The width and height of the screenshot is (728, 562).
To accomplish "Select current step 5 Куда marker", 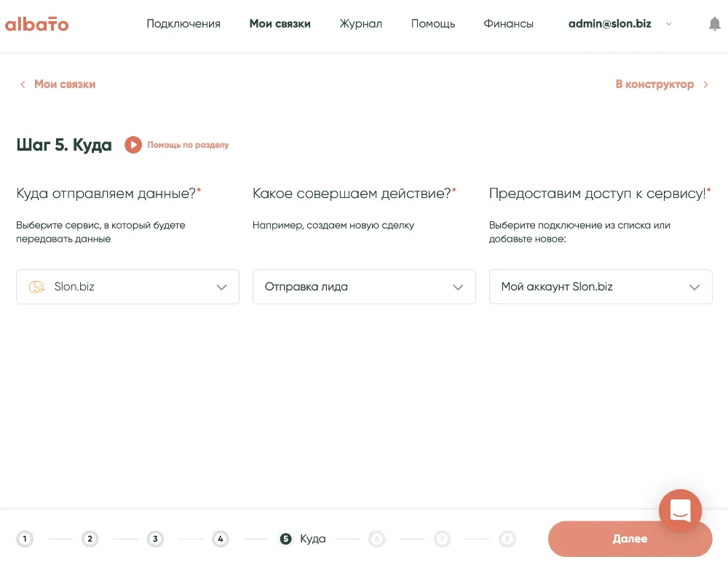I will coord(285,539).
